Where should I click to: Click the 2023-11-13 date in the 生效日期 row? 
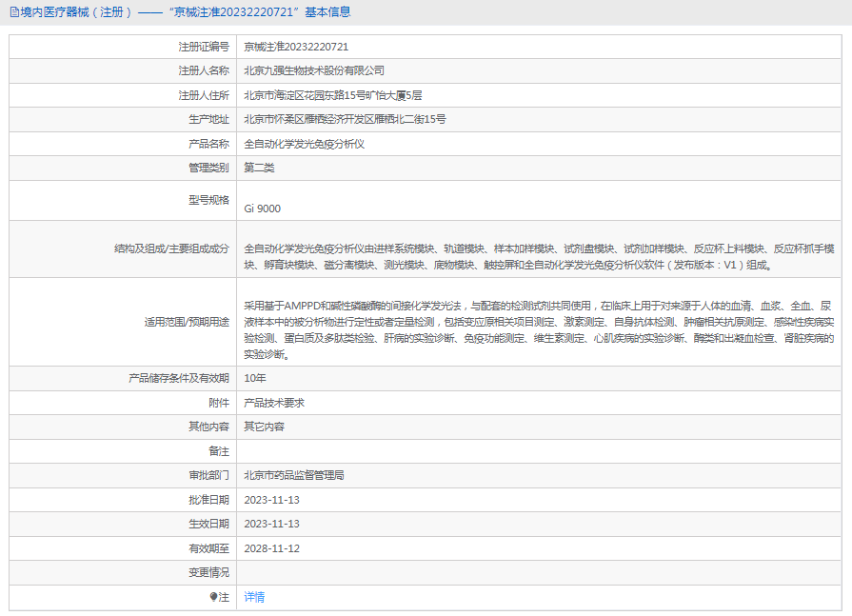271,524
